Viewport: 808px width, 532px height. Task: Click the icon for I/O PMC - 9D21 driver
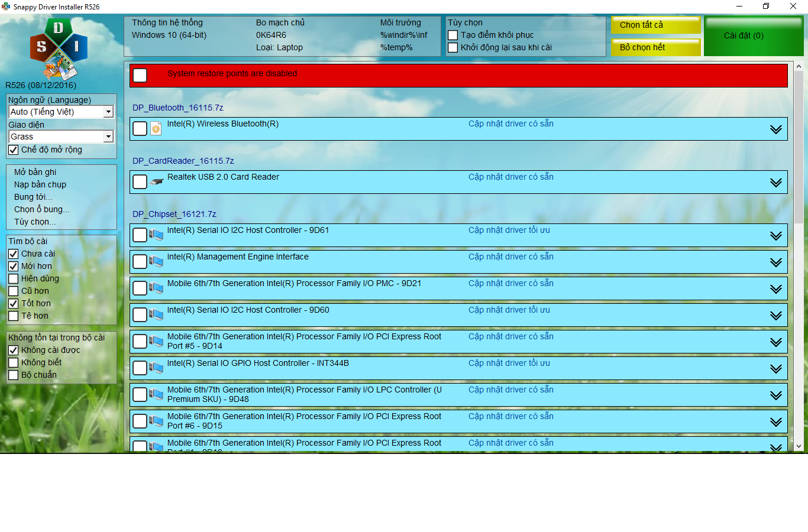pyautogui.click(x=156, y=288)
